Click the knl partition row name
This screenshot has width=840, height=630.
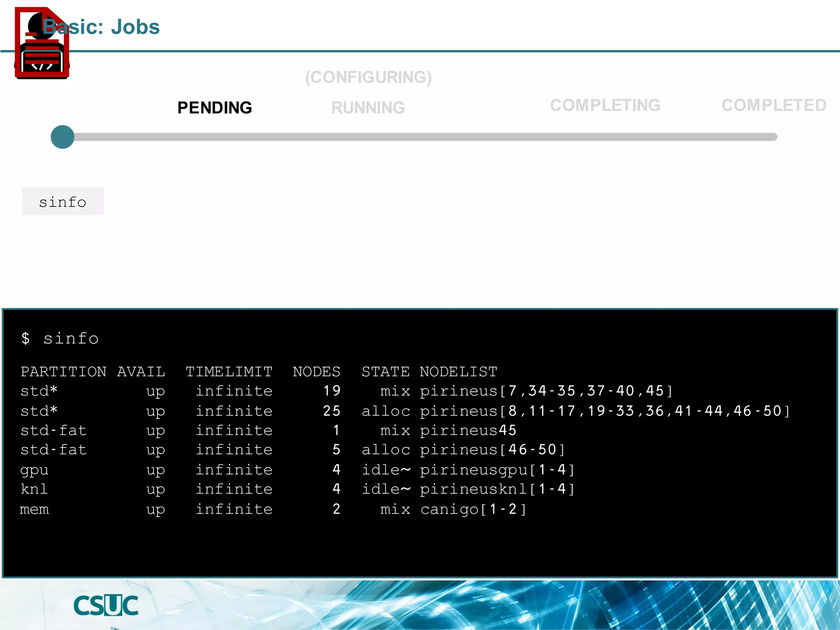(x=34, y=489)
